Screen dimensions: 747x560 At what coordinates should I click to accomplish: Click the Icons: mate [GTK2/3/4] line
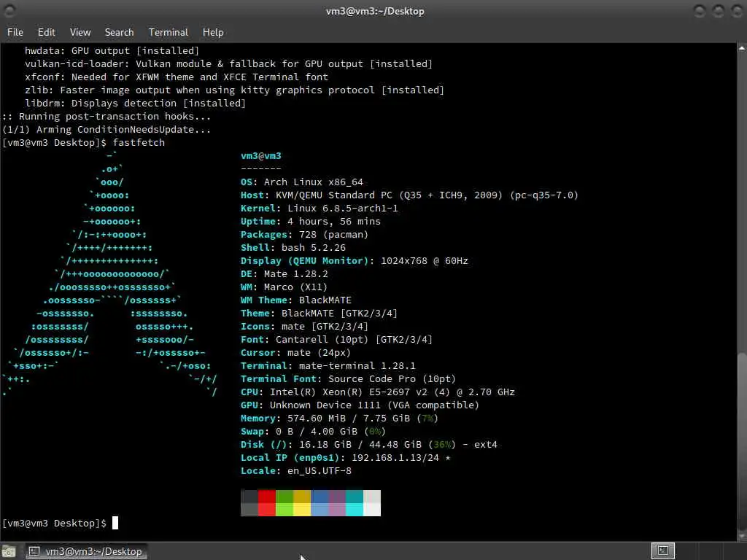(x=304, y=327)
